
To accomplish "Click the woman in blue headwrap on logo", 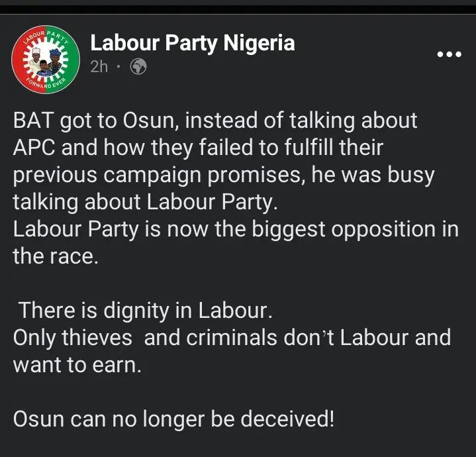I will click(x=55, y=61).
